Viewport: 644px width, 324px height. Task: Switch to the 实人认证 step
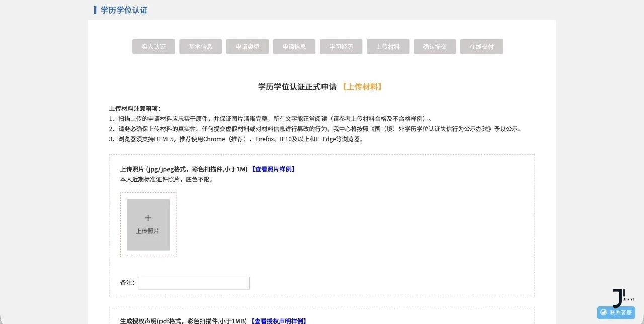[x=153, y=46]
